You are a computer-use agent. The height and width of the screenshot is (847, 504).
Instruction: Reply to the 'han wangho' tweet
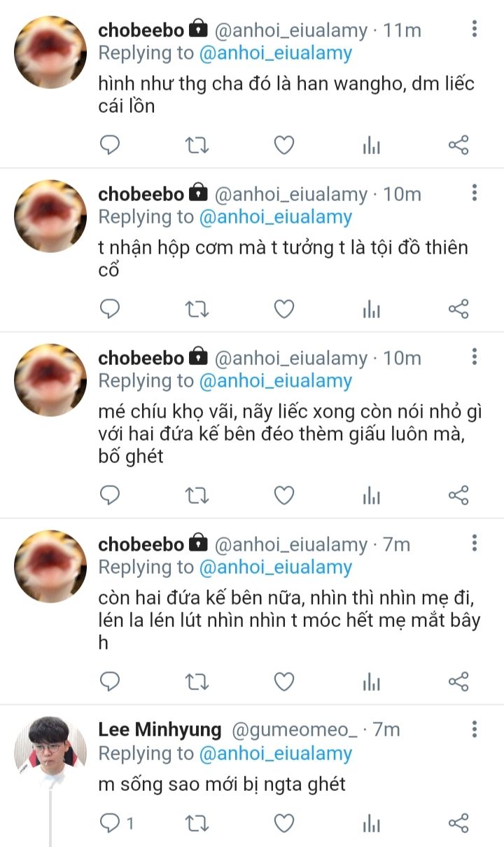click(110, 145)
